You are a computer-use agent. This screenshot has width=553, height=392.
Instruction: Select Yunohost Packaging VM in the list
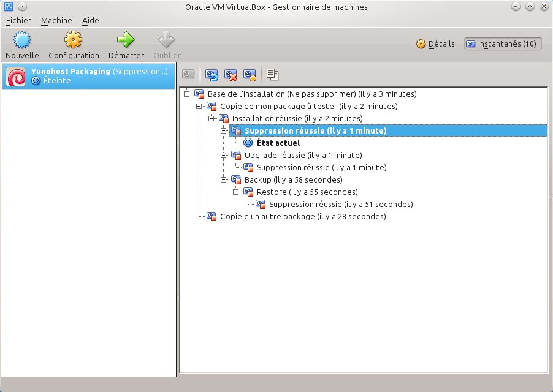tap(89, 76)
